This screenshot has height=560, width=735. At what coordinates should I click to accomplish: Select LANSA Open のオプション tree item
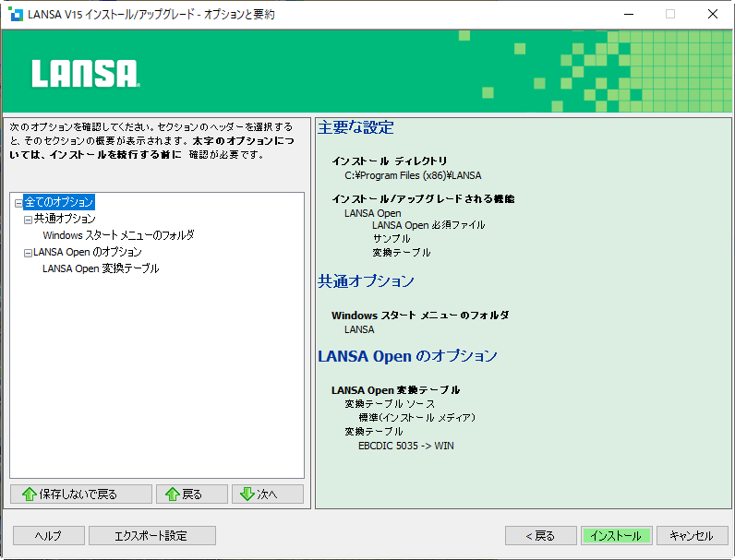click(x=87, y=252)
